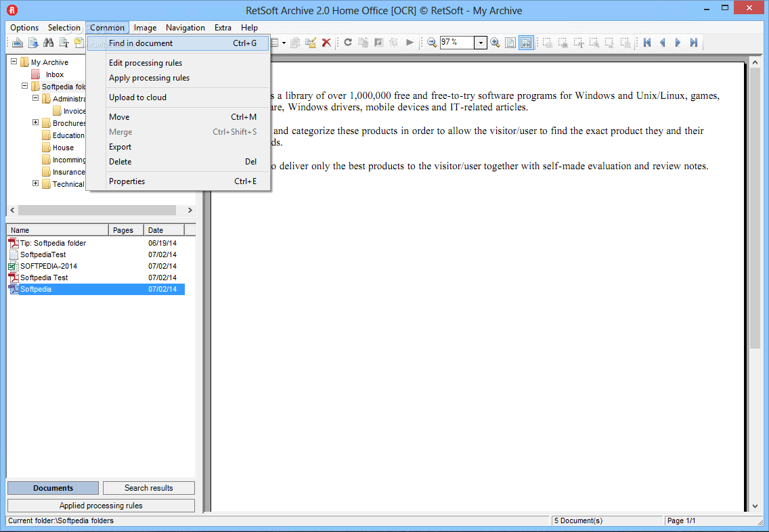
Task: Collapse the Softpedia folders tree node
Action: [x=24, y=86]
